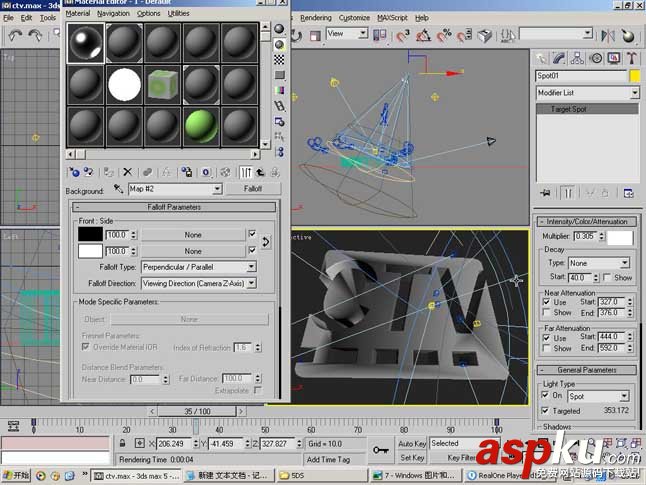Open the Utilities menu in Material Editor
The height and width of the screenshot is (485, 646).
[178, 13]
